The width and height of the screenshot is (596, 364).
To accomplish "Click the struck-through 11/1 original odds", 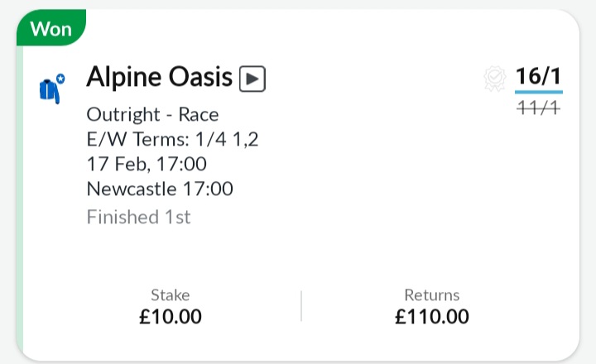I will pos(538,108).
